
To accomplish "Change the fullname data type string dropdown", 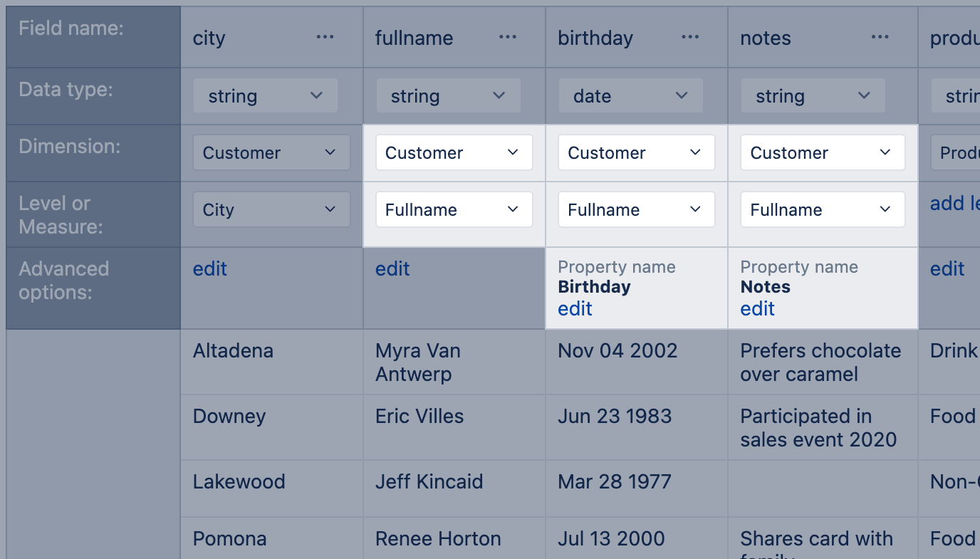I will click(448, 96).
